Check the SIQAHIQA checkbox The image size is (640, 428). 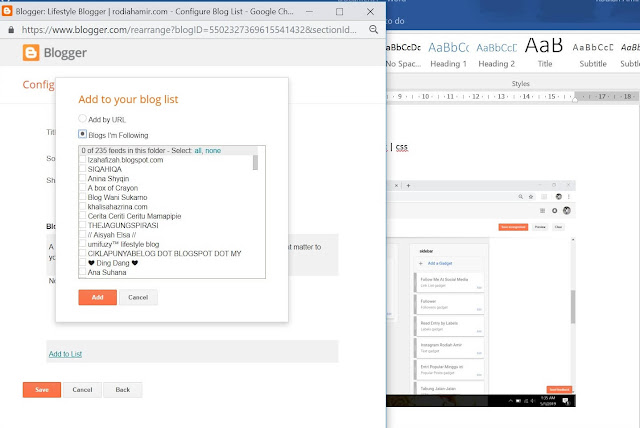pyautogui.click(x=82, y=169)
